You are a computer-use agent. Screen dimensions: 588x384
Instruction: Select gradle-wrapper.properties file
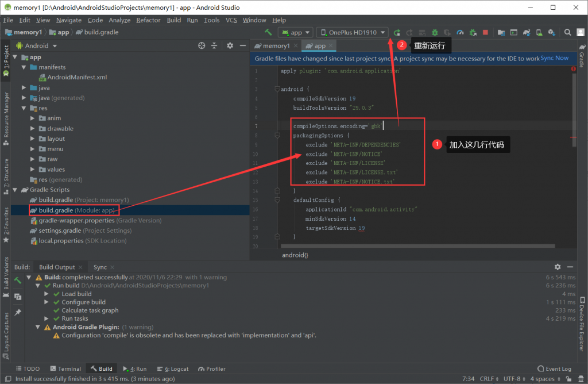pyautogui.click(x=96, y=221)
